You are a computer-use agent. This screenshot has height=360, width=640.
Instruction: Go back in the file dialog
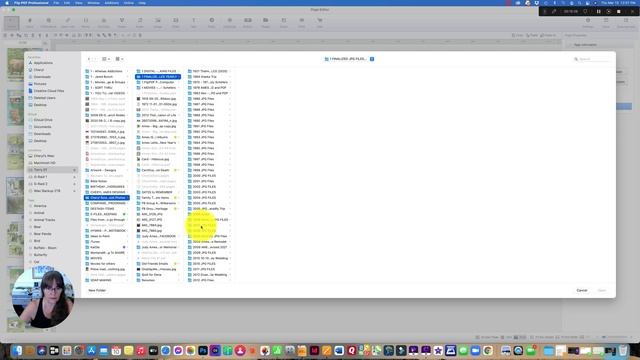click(89, 59)
